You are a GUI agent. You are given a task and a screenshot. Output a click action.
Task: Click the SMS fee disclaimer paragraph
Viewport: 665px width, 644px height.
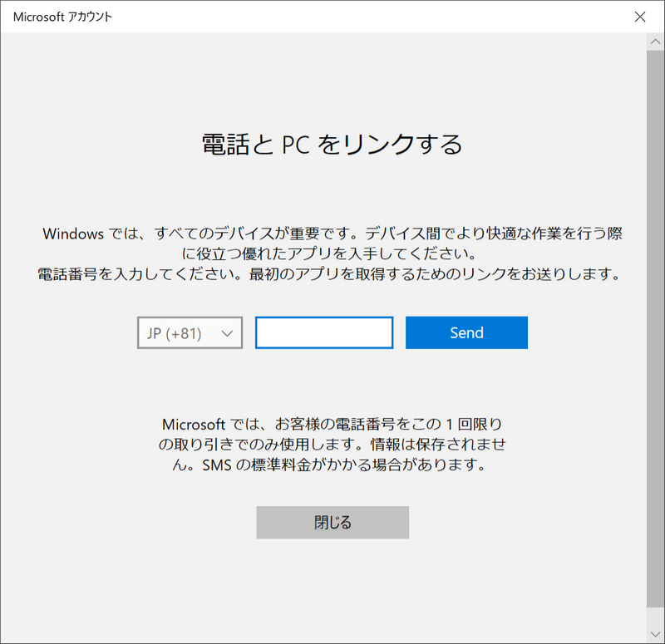tap(332, 445)
